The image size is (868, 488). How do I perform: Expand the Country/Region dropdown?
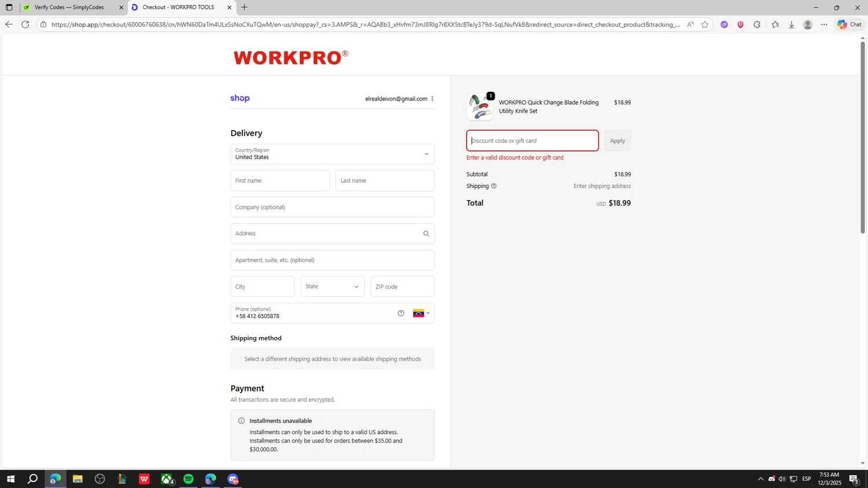(x=332, y=154)
